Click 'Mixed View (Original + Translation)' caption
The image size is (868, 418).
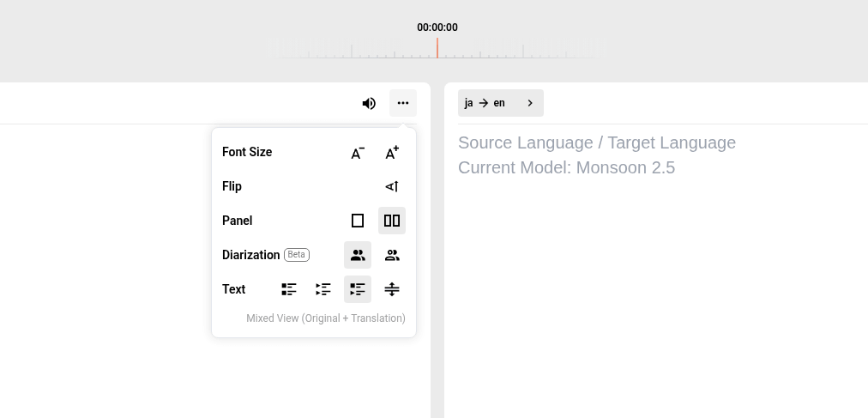326,318
